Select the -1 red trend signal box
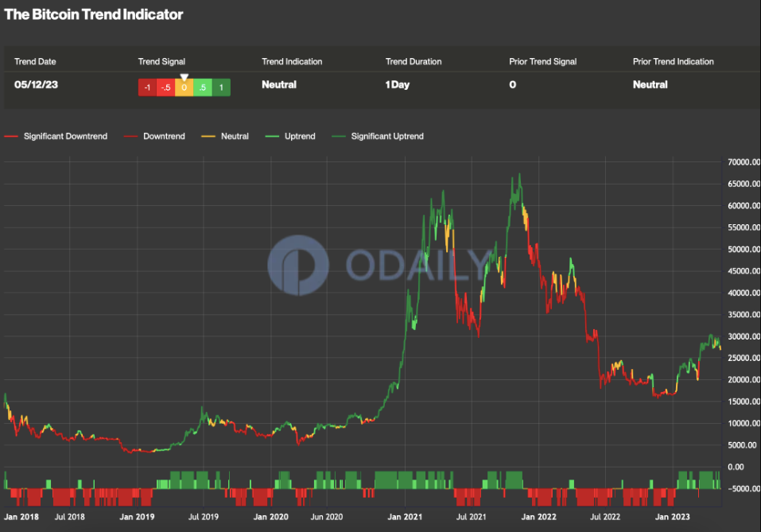This screenshot has height=532, width=761. pos(147,87)
